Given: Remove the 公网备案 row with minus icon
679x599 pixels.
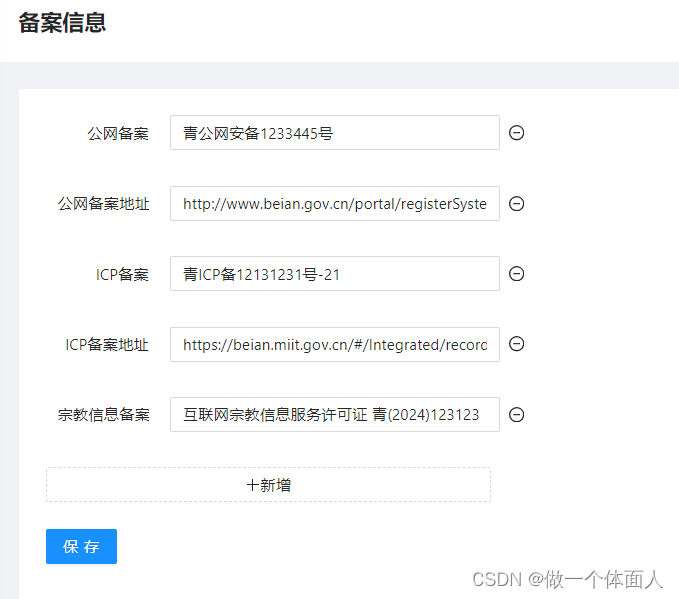Looking at the screenshot, I should pyautogui.click(x=516, y=133).
